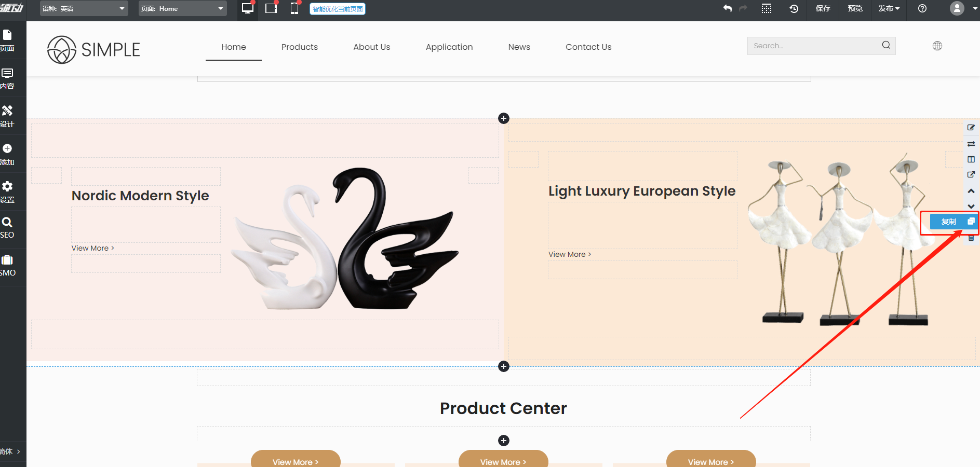
Task: Switch to tablet preview mode
Action: 271,8
